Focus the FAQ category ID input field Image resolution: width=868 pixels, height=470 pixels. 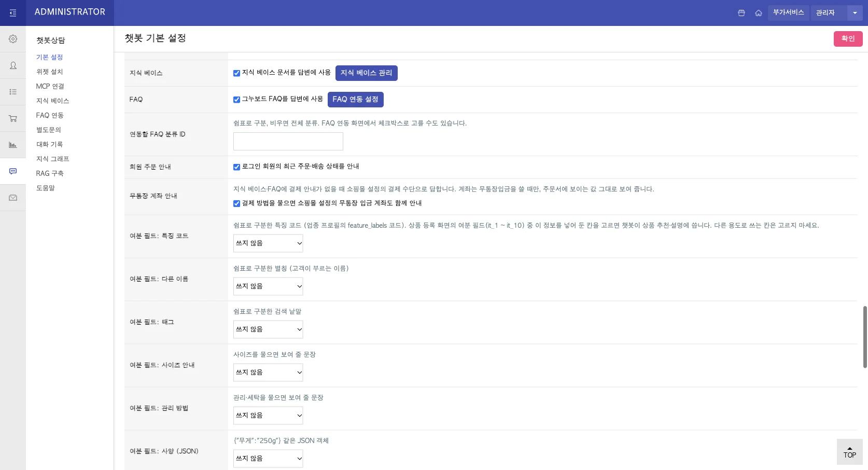pos(288,142)
